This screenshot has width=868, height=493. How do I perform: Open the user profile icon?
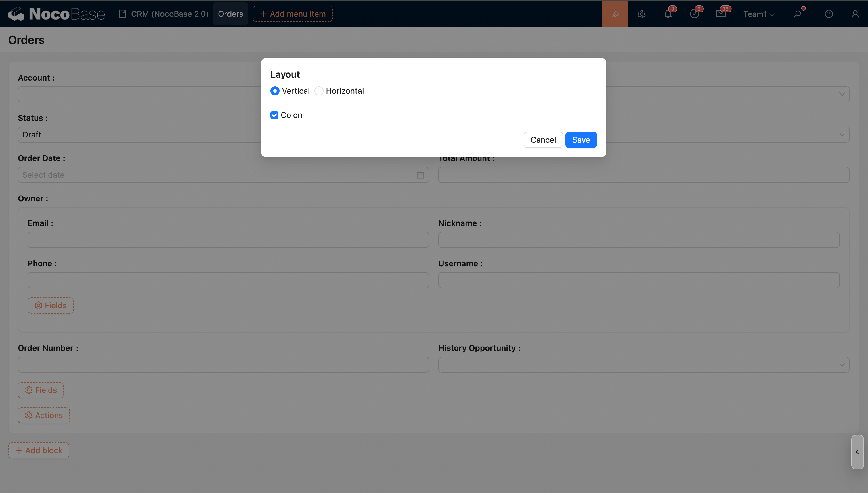point(855,14)
